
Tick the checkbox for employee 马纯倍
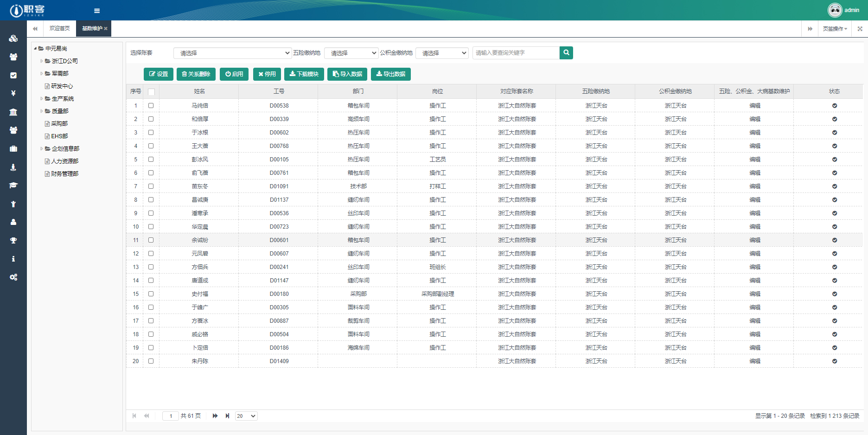[151, 106]
